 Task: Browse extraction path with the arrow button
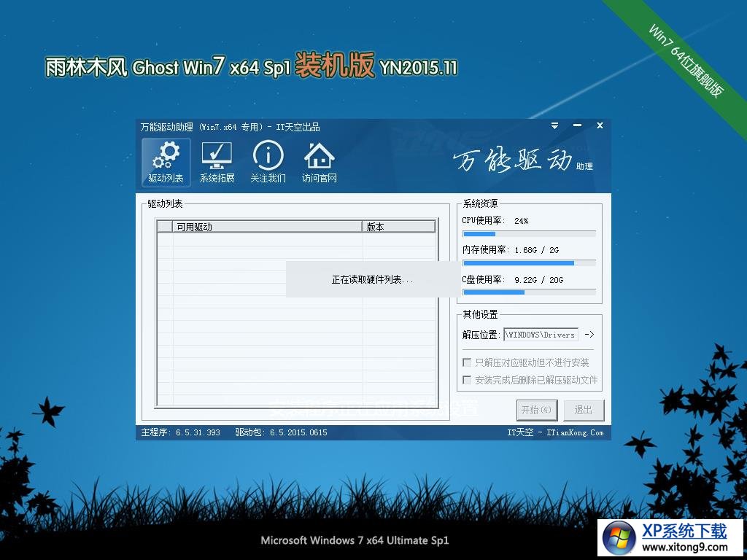click(x=589, y=335)
